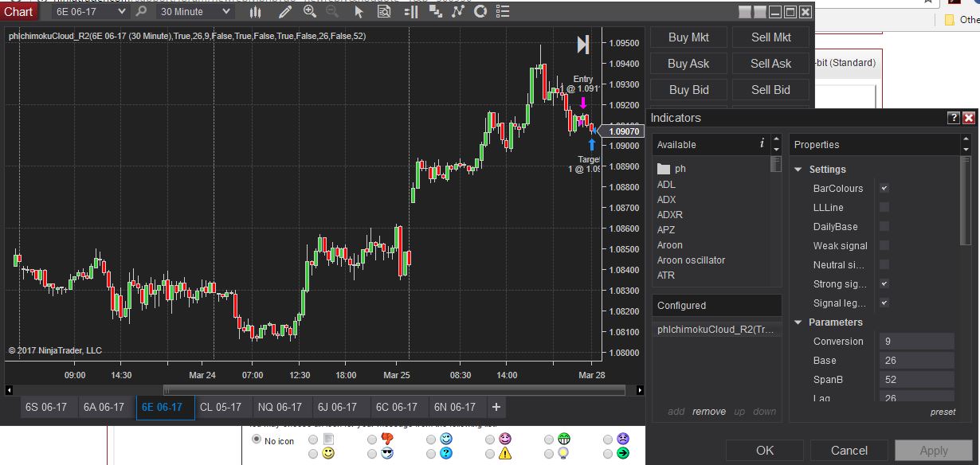
Task: Open the data box icon
Action: pos(384,12)
